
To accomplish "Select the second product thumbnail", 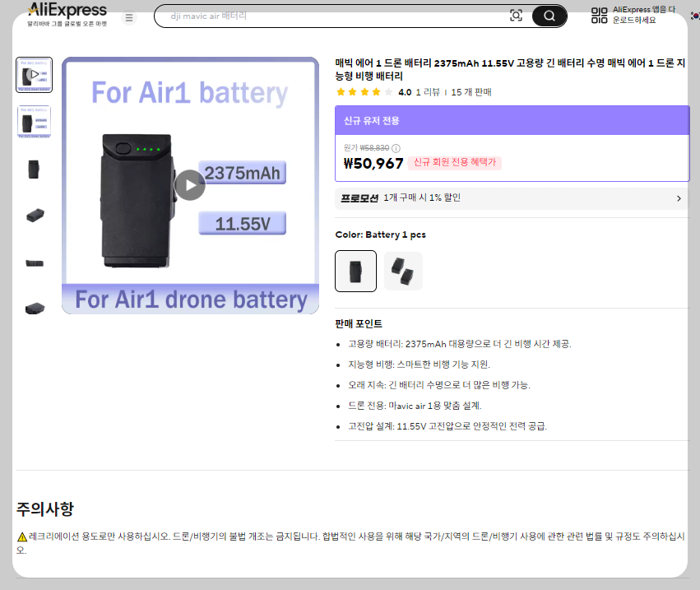I will (34, 122).
